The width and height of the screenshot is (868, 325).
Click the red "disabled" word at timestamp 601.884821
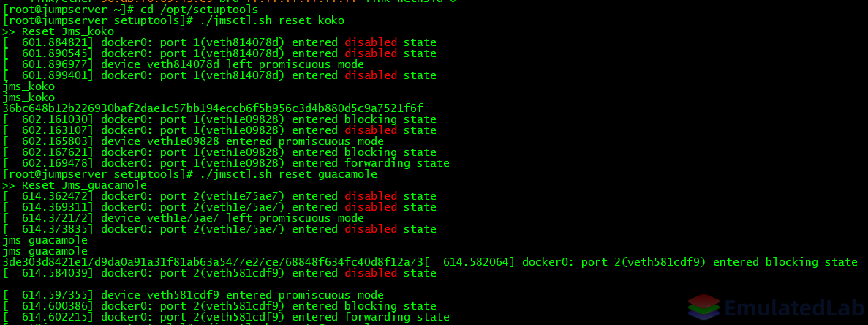pos(371,42)
